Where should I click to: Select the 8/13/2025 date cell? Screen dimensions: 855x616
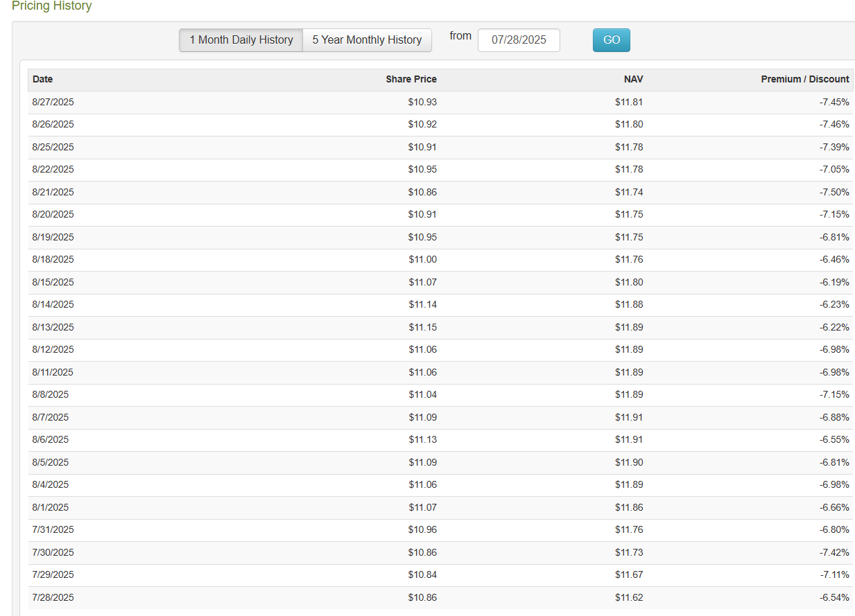[x=53, y=327]
